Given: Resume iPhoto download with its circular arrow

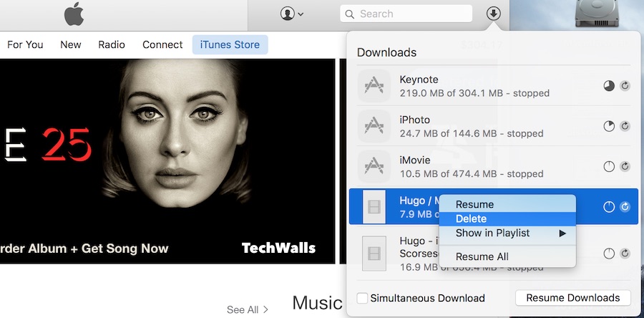Looking at the screenshot, I should coord(625,126).
